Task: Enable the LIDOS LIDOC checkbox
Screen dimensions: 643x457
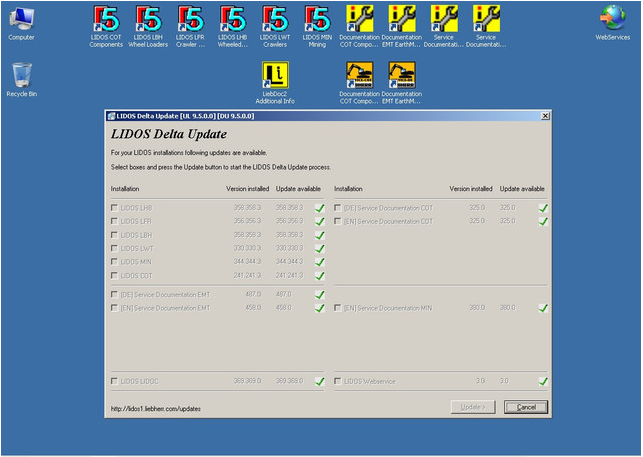Action: (x=114, y=381)
